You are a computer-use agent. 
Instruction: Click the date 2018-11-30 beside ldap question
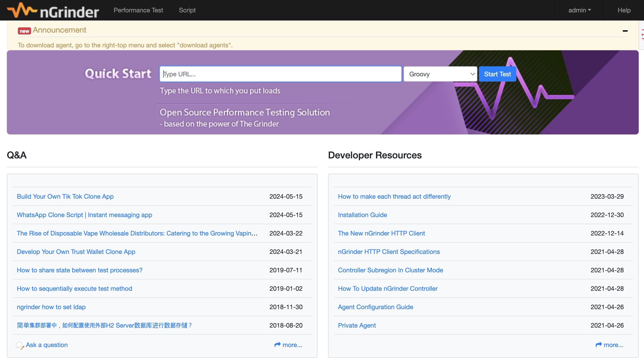286,307
